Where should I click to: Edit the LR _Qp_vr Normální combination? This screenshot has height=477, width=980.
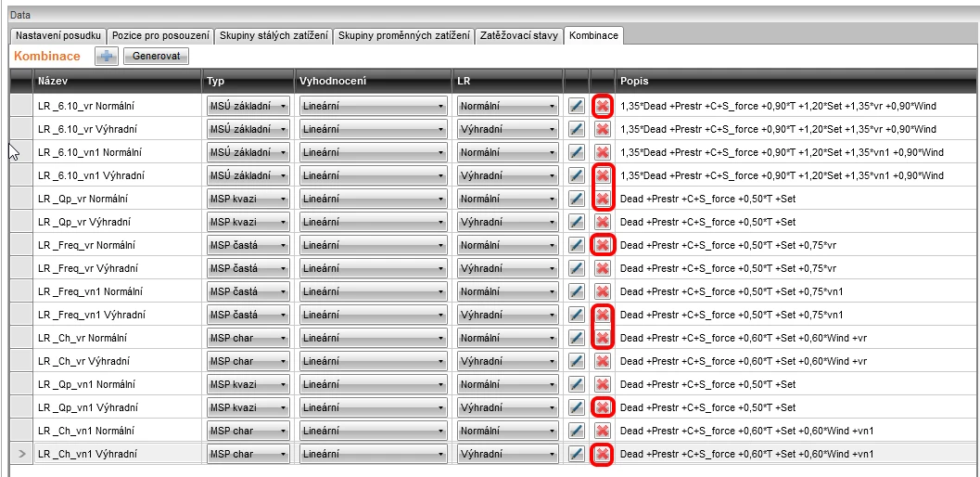(x=577, y=200)
